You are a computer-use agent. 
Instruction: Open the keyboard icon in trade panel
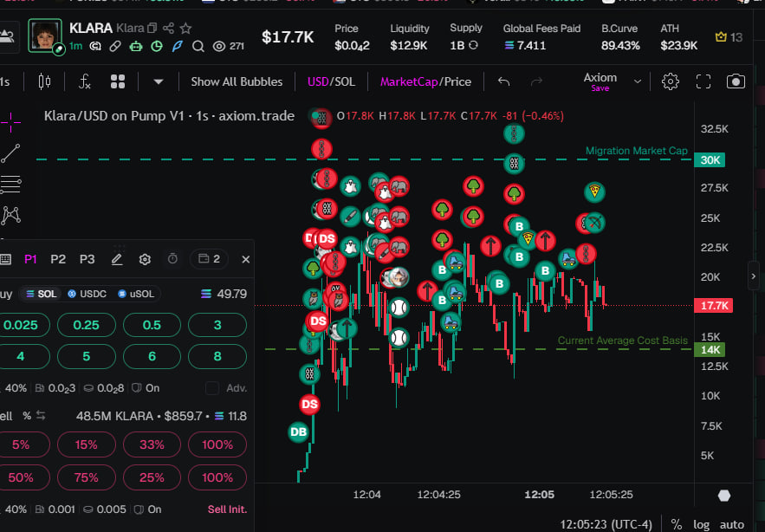point(6,259)
